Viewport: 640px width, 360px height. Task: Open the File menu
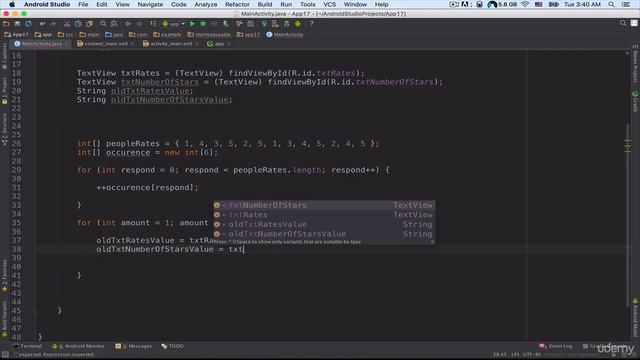point(83,4)
